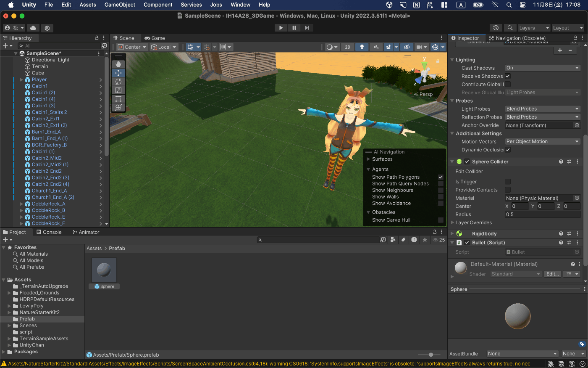Collapse the Lighting section
The width and height of the screenshot is (588, 368).
click(x=452, y=60)
